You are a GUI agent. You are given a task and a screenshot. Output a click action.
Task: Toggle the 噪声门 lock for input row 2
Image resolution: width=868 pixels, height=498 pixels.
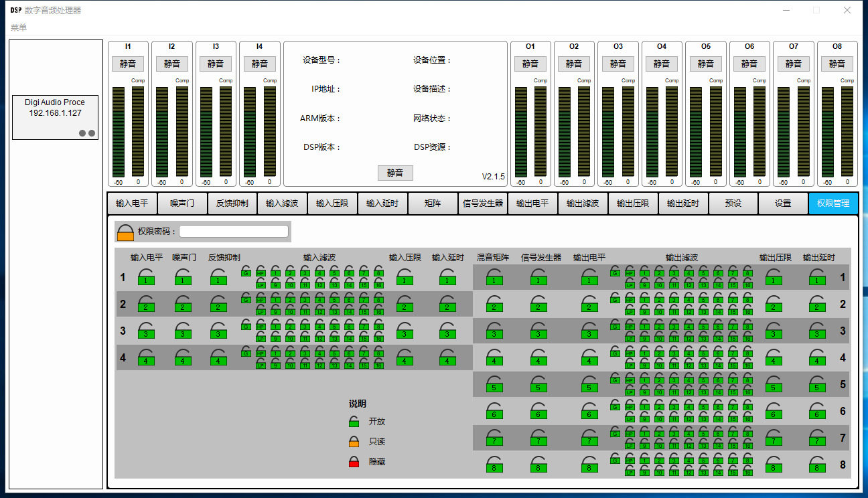[183, 304]
